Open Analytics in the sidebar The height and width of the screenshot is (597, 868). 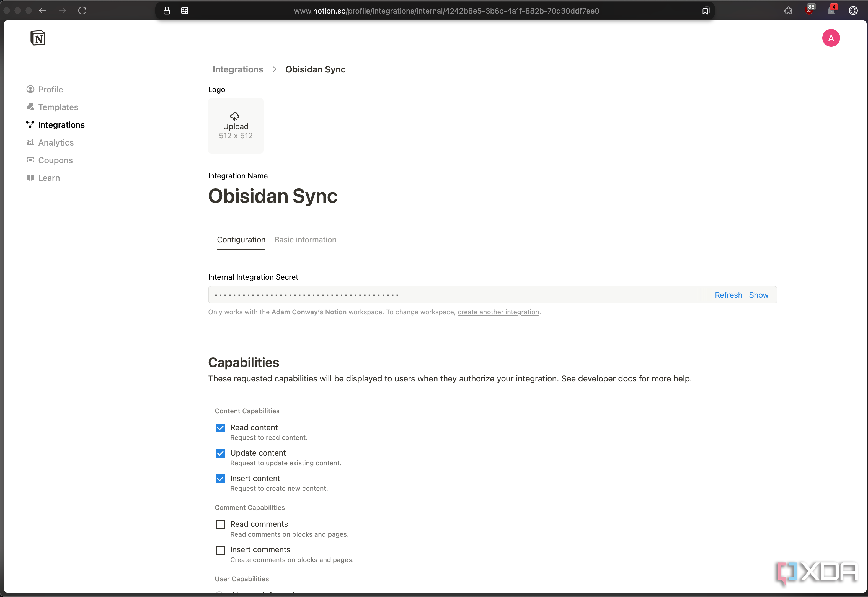click(x=50, y=142)
